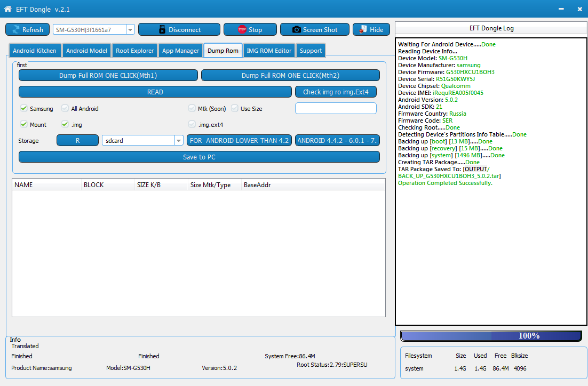Switch to the Android Kitchen tab

35,51
